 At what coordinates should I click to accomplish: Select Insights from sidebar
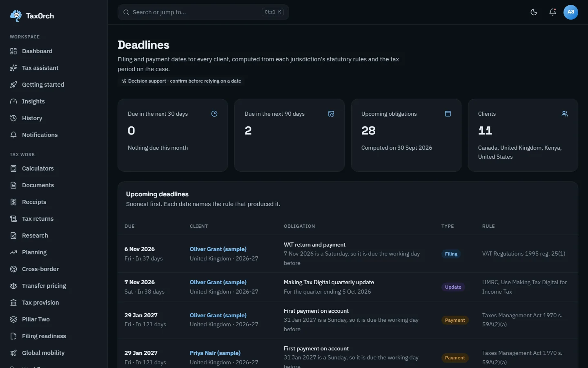(x=54, y=101)
